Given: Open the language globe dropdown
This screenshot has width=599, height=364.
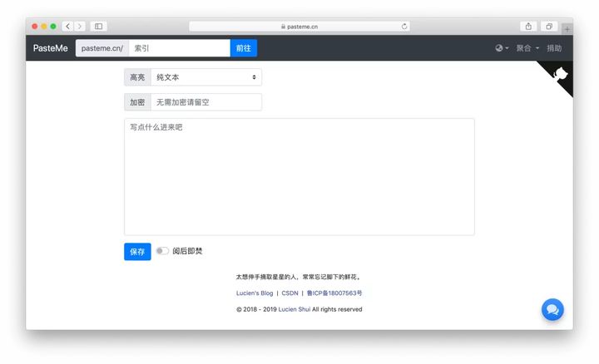Looking at the screenshot, I should click(x=502, y=48).
